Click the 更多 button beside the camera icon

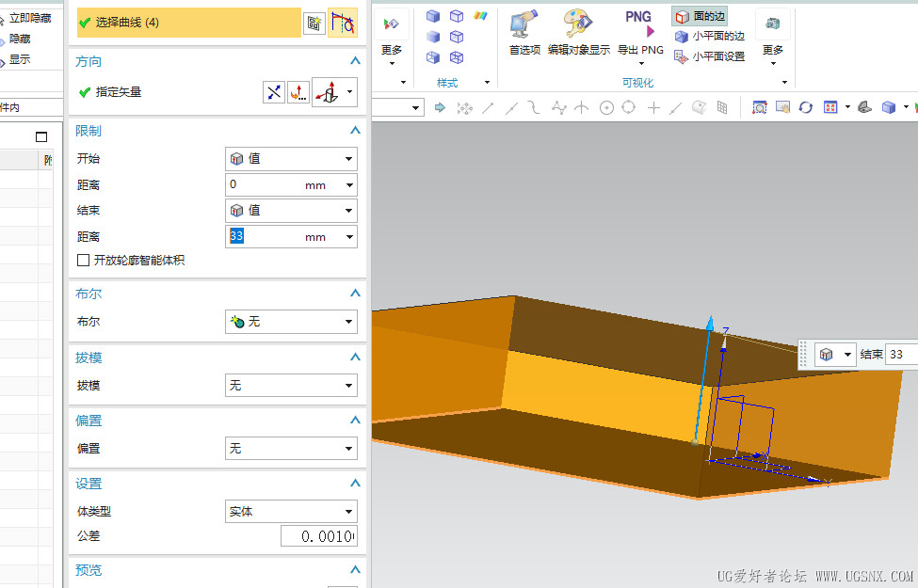click(x=772, y=50)
